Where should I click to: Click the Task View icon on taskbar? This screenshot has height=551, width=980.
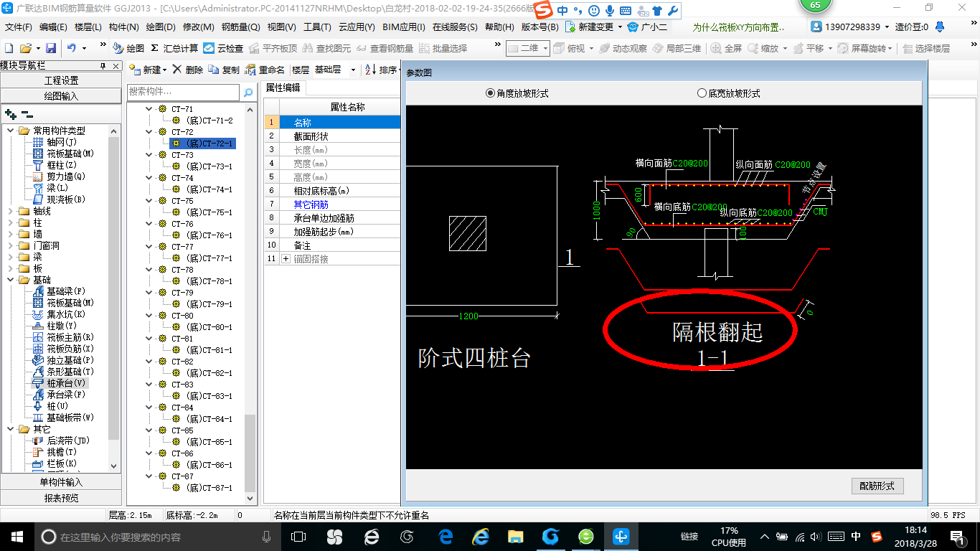(298, 537)
